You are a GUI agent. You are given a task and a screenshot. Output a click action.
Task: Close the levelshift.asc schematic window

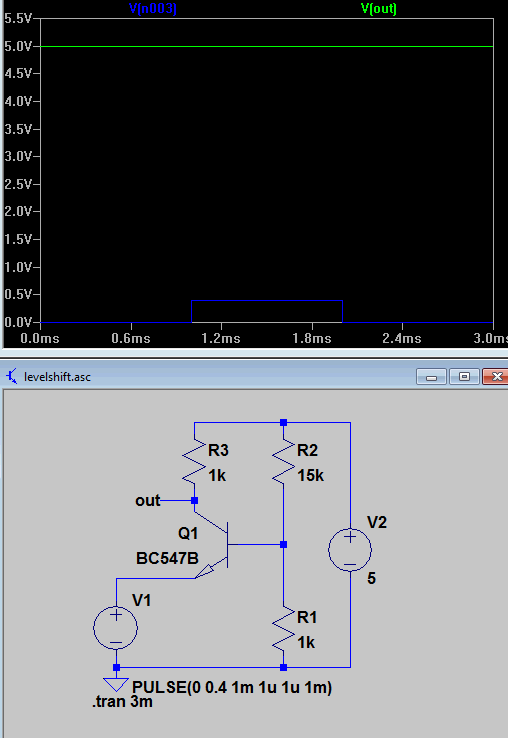pos(496,377)
